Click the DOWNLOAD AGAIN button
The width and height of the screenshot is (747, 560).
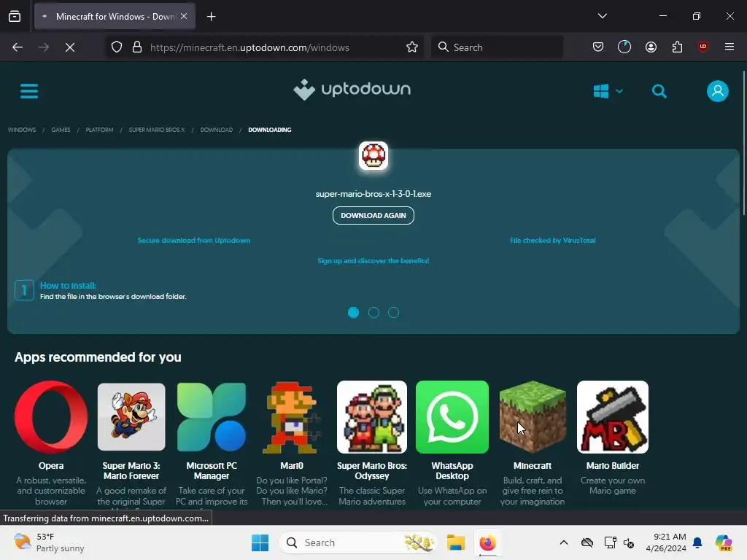pos(373,215)
